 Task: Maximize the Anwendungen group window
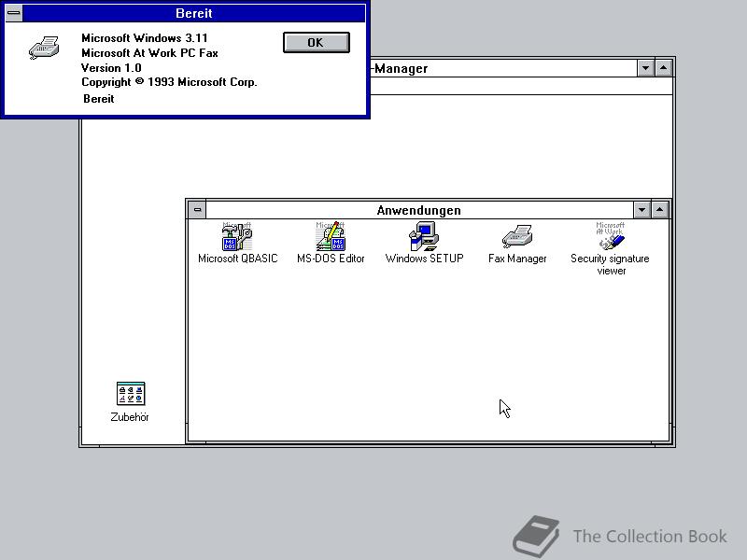659,209
